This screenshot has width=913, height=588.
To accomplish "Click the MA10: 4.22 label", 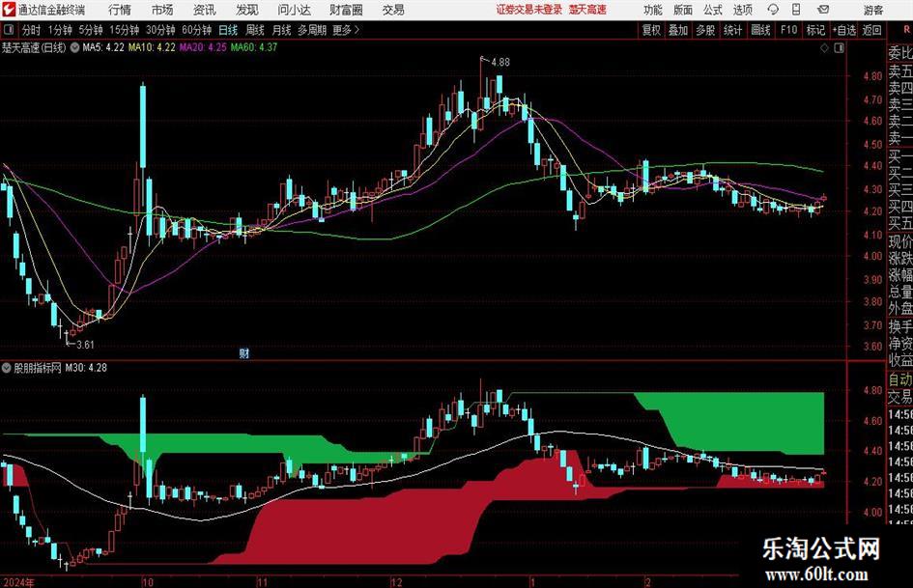I will pos(152,47).
